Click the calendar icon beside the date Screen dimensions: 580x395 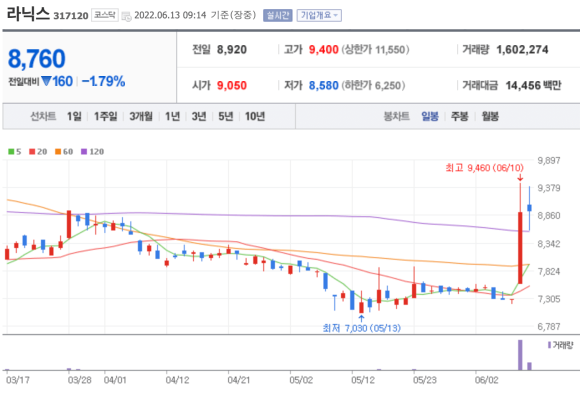[x=126, y=16]
